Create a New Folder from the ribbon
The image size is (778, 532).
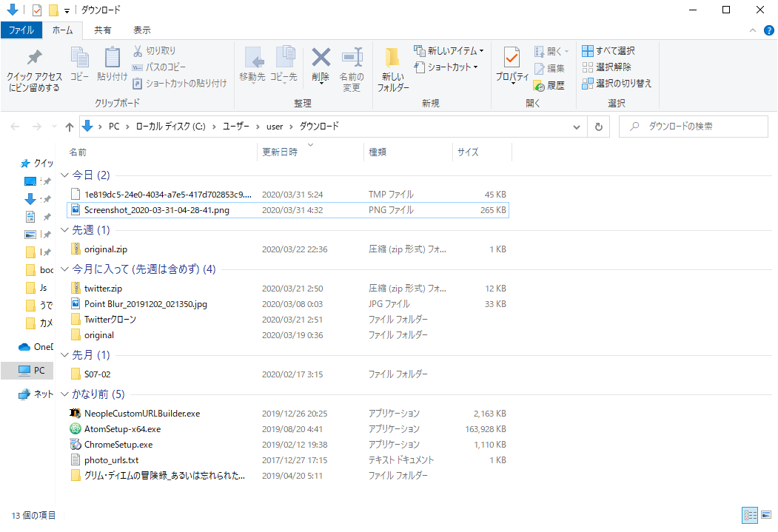tap(393, 70)
